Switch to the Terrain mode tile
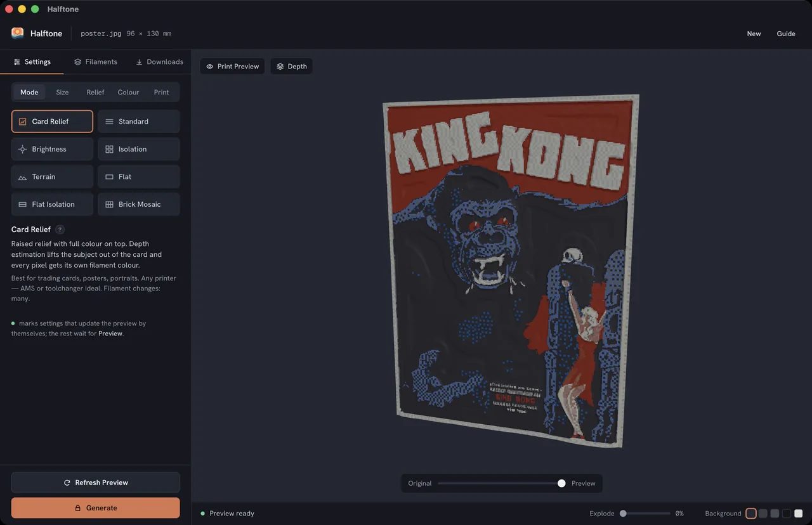 [52, 177]
